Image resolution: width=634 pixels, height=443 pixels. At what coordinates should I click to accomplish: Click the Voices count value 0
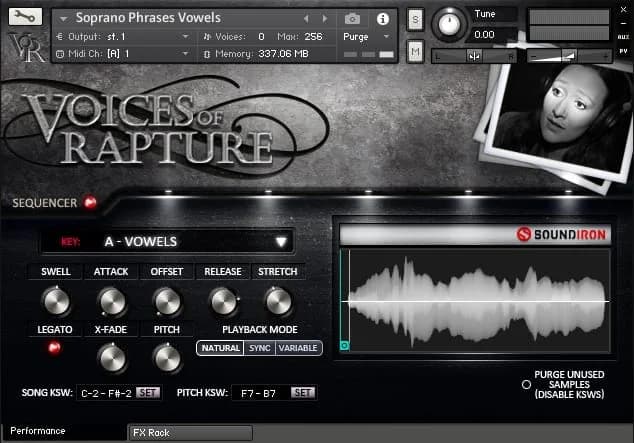(261, 37)
